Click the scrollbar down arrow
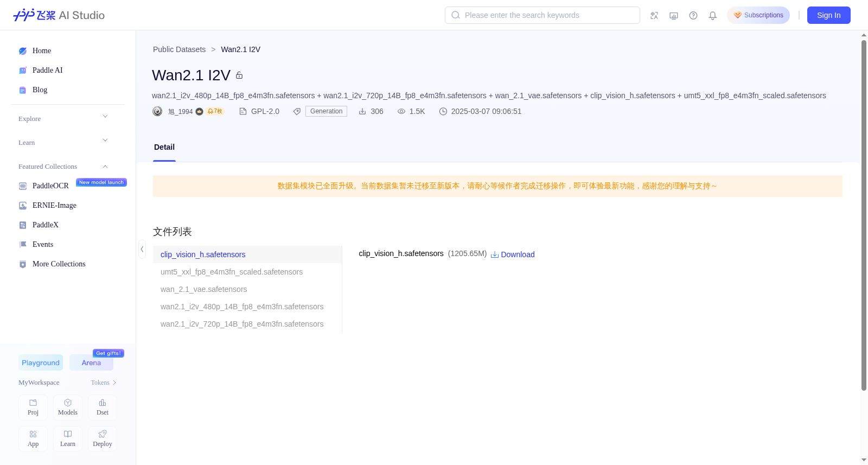 (864, 460)
